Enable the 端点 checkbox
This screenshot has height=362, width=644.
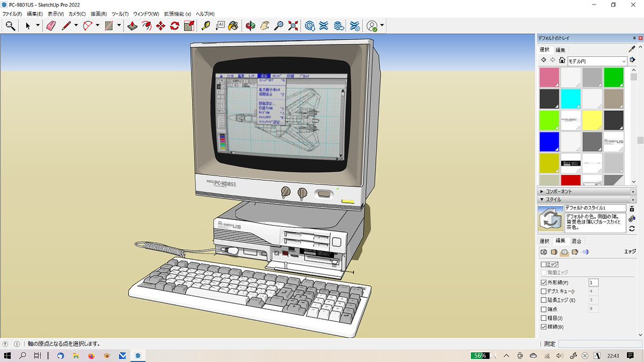click(544, 309)
